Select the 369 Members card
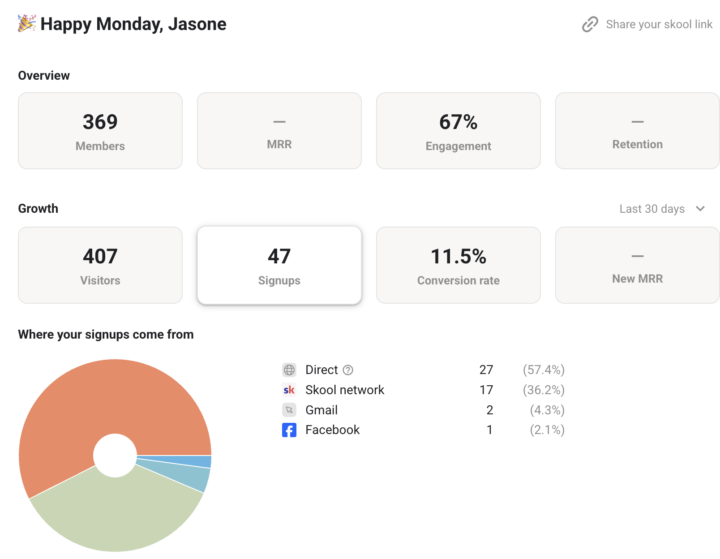Screen dimensions: 720x559 click(x=100, y=131)
